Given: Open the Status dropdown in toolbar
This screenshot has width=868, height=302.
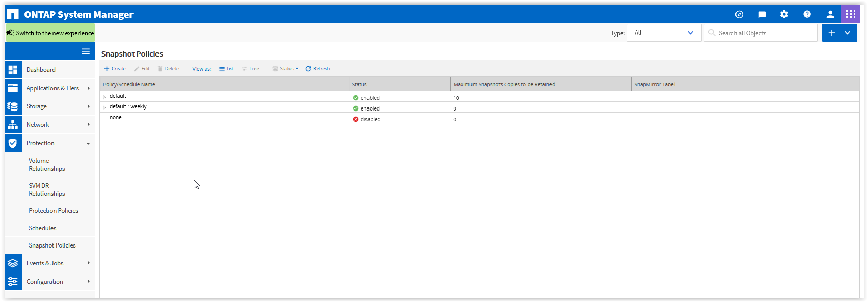Looking at the screenshot, I should pyautogui.click(x=285, y=69).
